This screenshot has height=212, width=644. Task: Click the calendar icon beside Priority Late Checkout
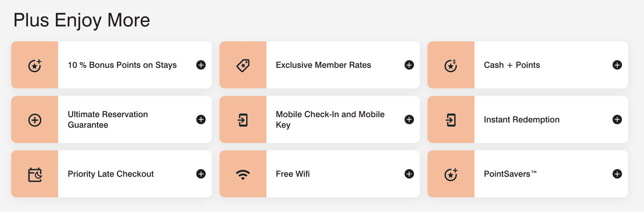click(35, 174)
